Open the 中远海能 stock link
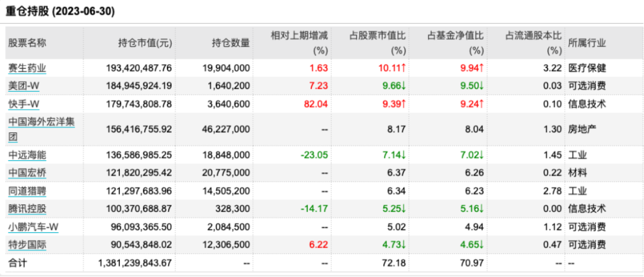Viewport: 644px width, 277px height. (x=27, y=155)
